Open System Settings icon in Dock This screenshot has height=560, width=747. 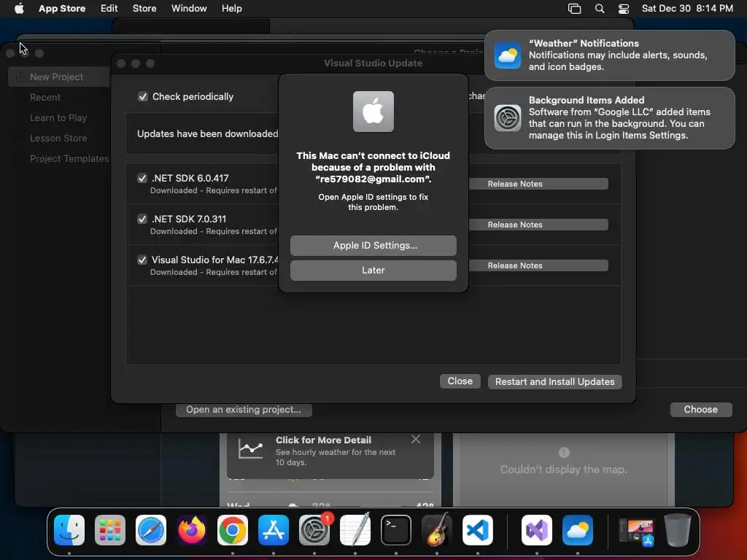[314, 530]
